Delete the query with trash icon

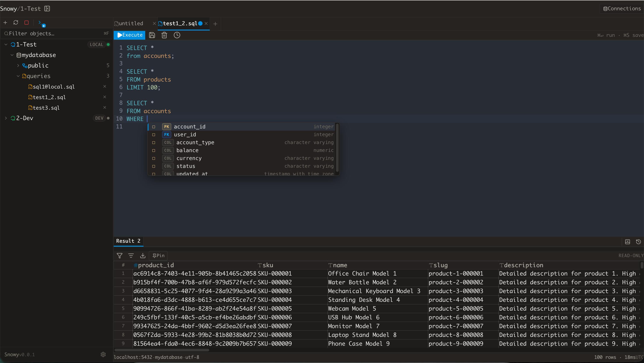pyautogui.click(x=164, y=35)
